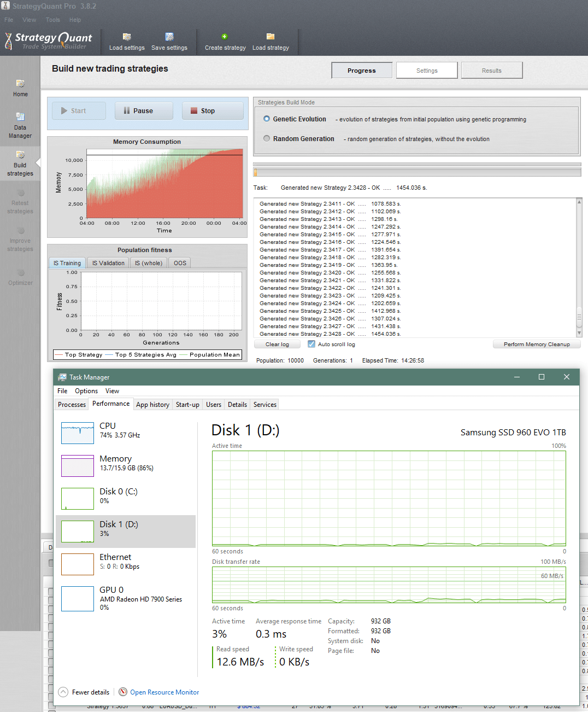Switch to the Settings tab
The width and height of the screenshot is (588, 712).
[427, 70]
